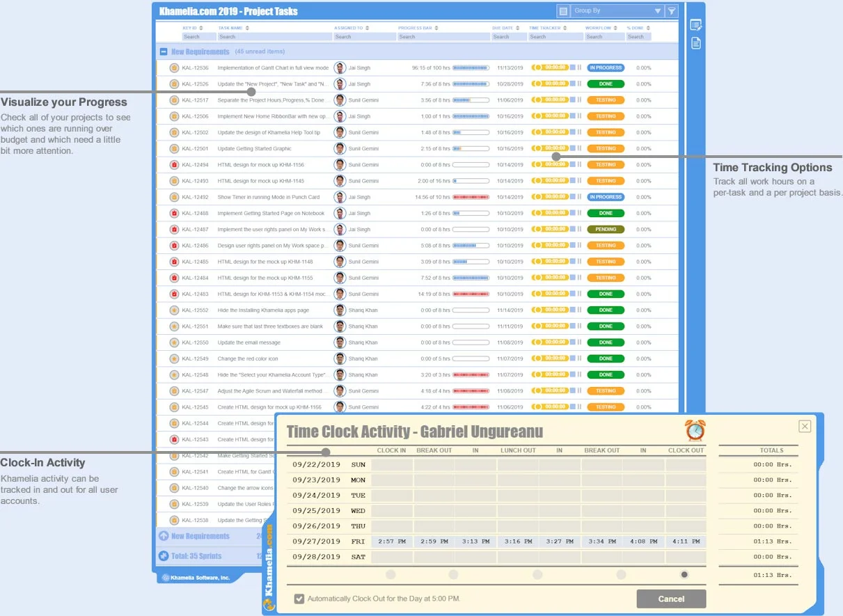The image size is (843, 616).
Task: Sort by the KEY ID column arrows
Action: (201, 29)
